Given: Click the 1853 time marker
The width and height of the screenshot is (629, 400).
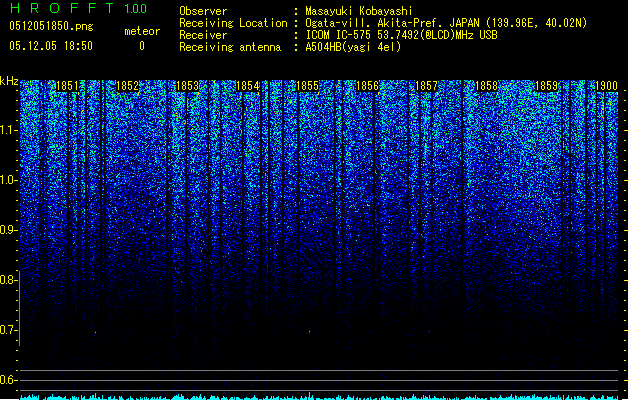Looking at the screenshot, I should click(187, 86).
